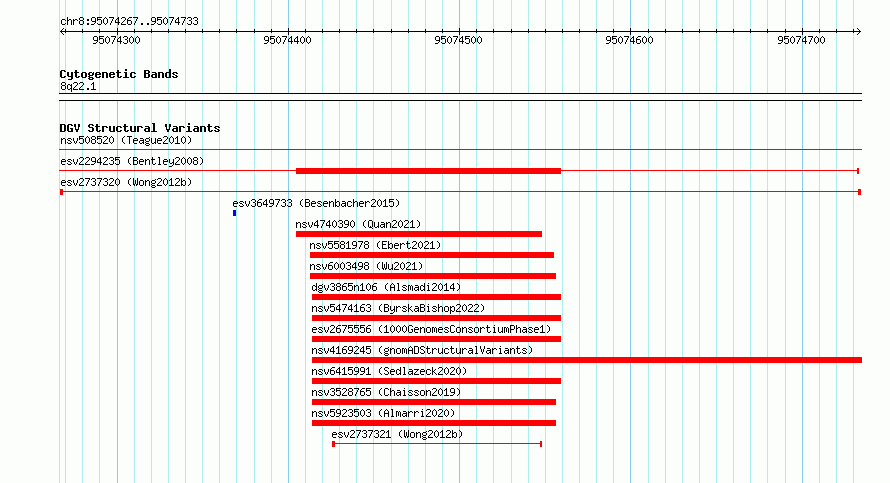Image resolution: width=890 pixels, height=483 pixels.
Task: Open the esv3649733 (Besenbacher2015) label
Action: pos(316,203)
